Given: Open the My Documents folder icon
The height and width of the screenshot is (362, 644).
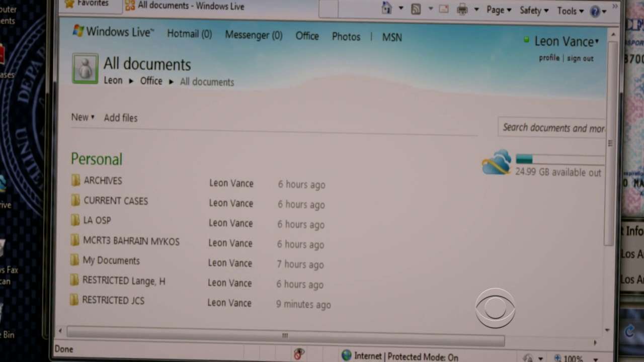Looking at the screenshot, I should pos(74,260).
